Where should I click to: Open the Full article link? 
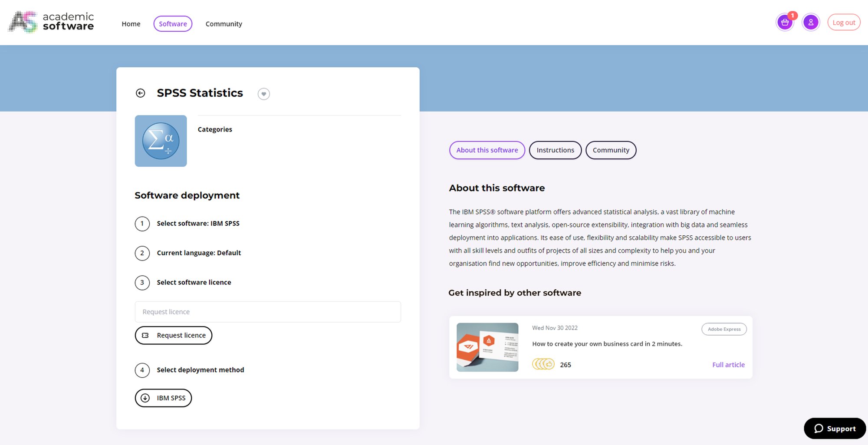point(728,365)
